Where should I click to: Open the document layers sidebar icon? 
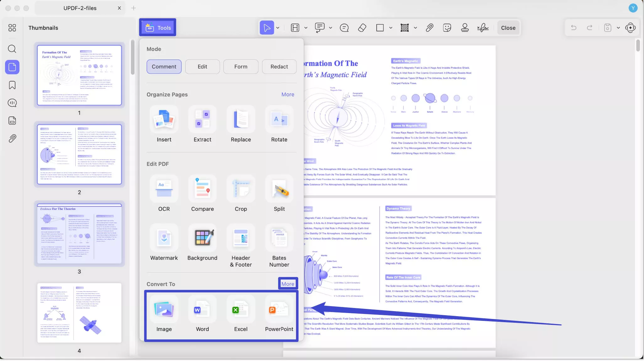pyautogui.click(x=12, y=120)
